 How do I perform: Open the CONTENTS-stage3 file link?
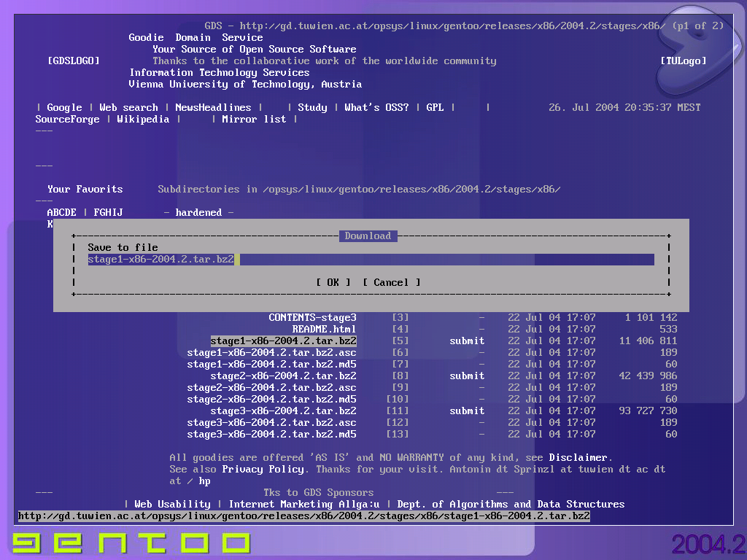(312, 318)
